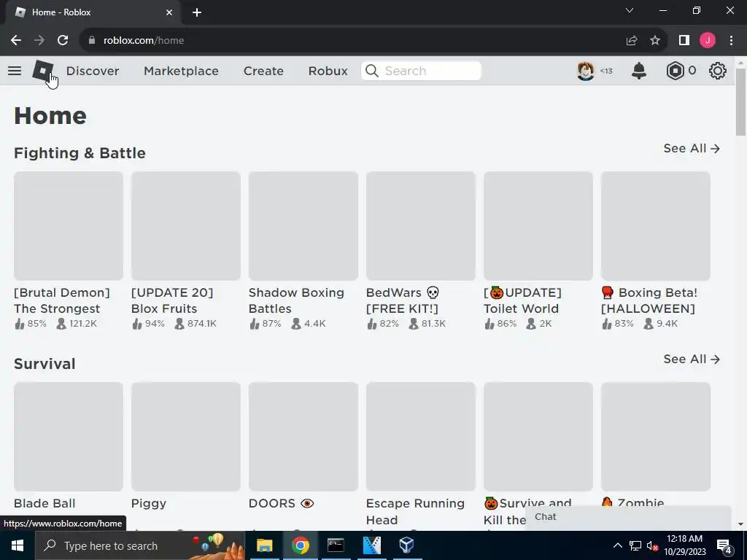Open VirtualBox cube icon in taskbar

tap(407, 545)
